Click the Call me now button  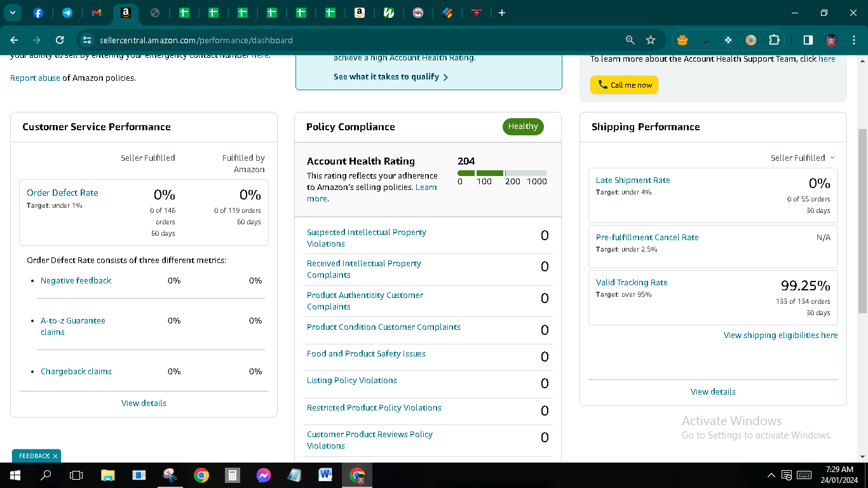[x=624, y=85]
